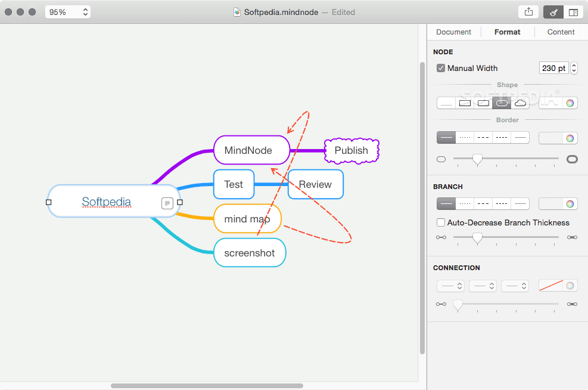Open the first Connection line-style dropdown
Screen dimensions: 588x390
pyautogui.click(x=450, y=286)
